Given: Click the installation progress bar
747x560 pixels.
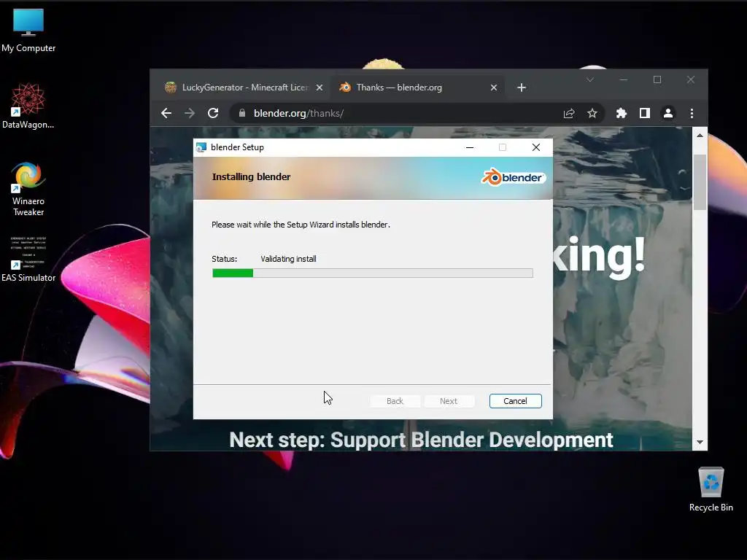Looking at the screenshot, I should coord(373,273).
